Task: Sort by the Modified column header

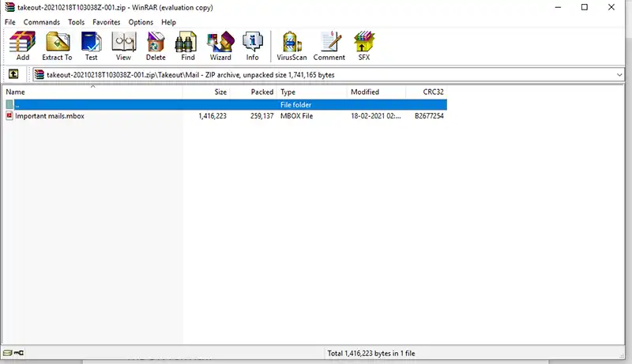Action: (x=376, y=92)
